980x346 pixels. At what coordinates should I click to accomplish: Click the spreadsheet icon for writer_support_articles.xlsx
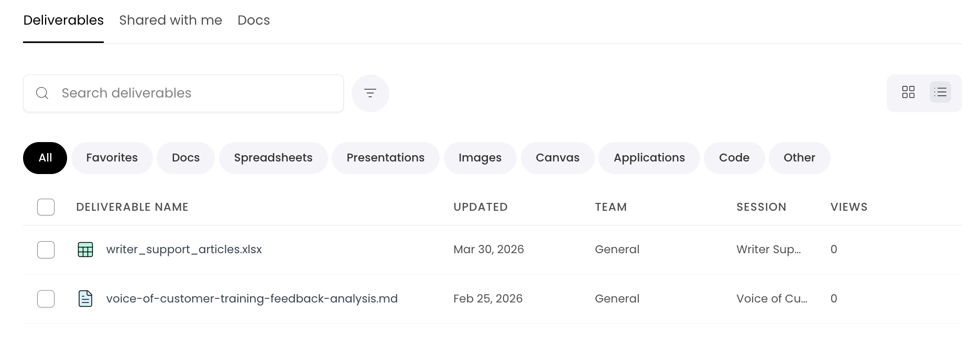pyautogui.click(x=85, y=250)
